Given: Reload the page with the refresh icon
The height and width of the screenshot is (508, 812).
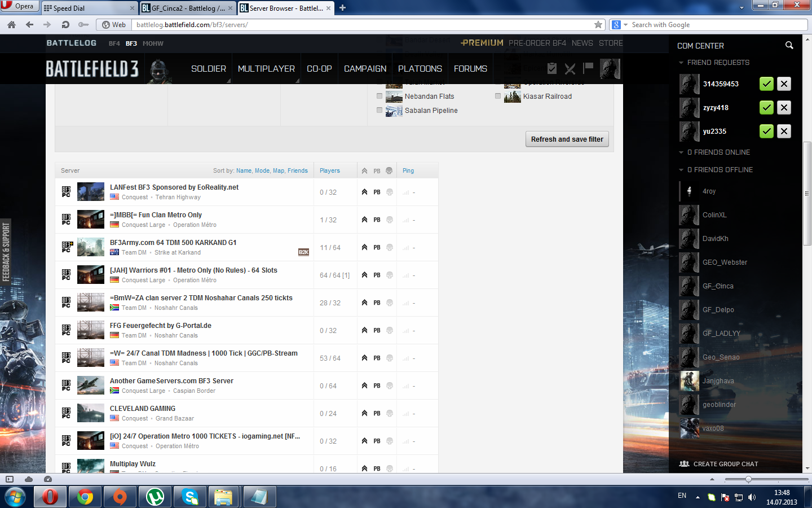Looking at the screenshot, I should pos(65,25).
